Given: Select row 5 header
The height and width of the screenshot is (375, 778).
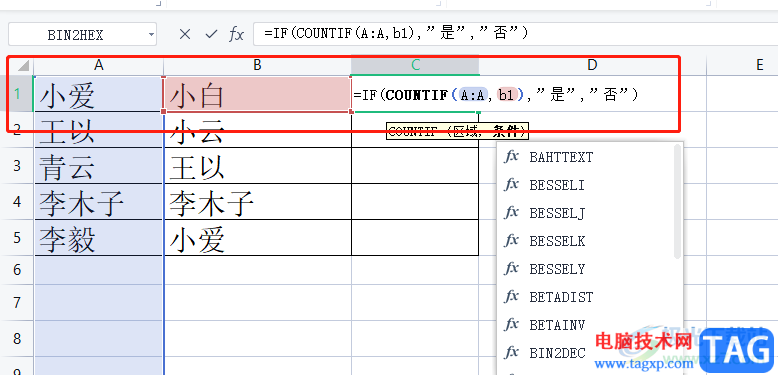Looking at the screenshot, I should (17, 238).
